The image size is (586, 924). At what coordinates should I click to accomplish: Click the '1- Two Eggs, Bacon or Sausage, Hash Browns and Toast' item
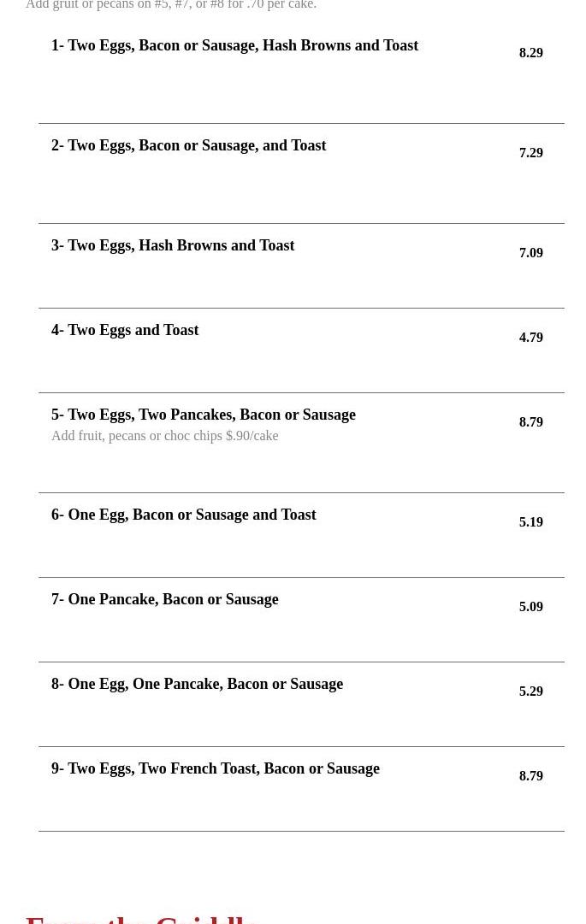(234, 45)
